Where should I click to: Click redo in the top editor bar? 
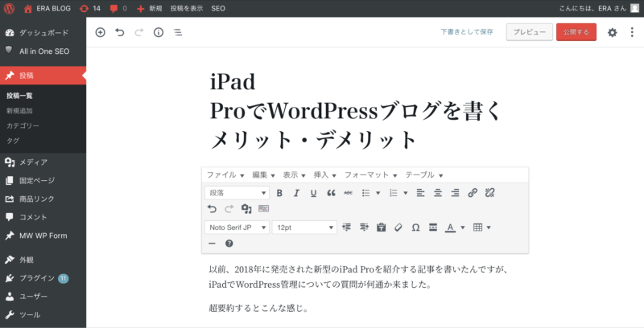pos(139,32)
